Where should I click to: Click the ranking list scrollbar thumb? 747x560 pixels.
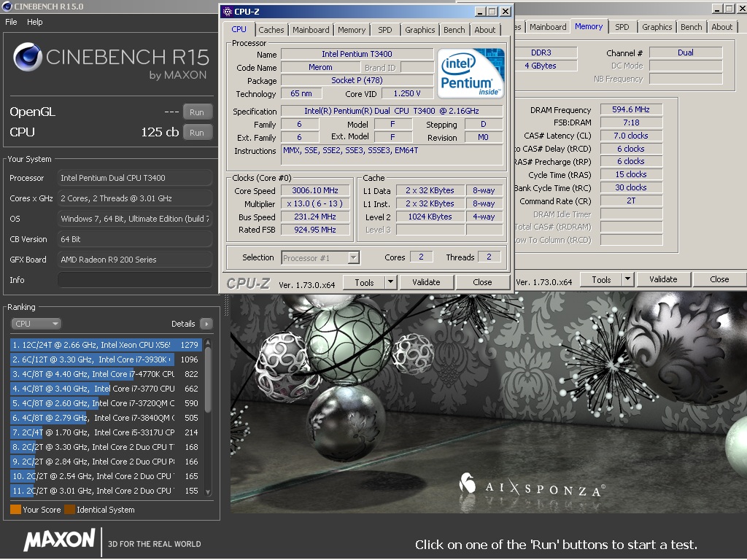point(208,379)
